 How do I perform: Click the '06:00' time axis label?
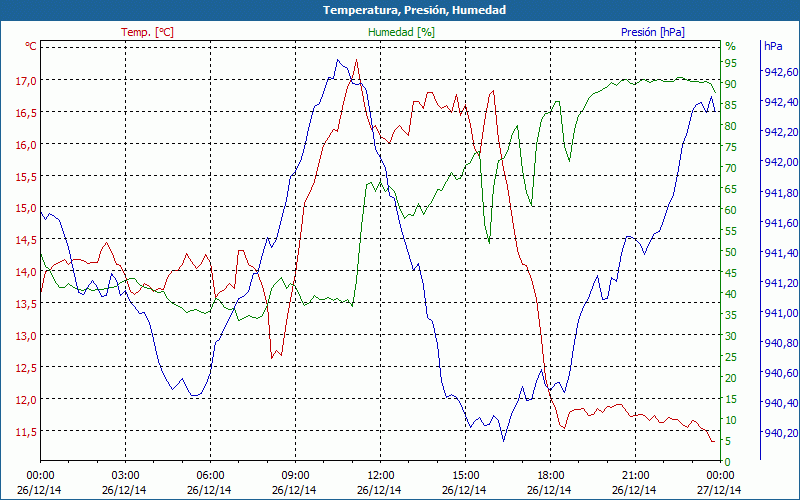[210, 476]
